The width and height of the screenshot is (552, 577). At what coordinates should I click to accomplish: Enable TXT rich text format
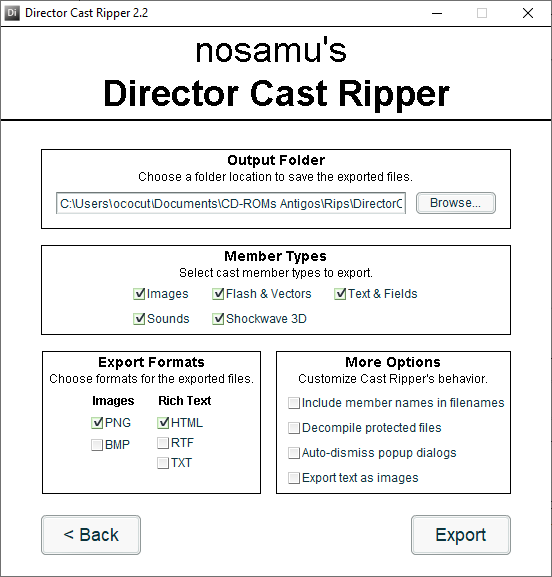pos(163,463)
